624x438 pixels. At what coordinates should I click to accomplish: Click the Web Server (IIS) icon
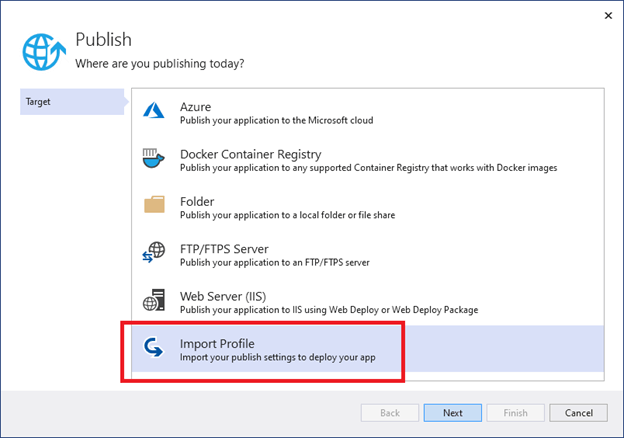(x=154, y=301)
